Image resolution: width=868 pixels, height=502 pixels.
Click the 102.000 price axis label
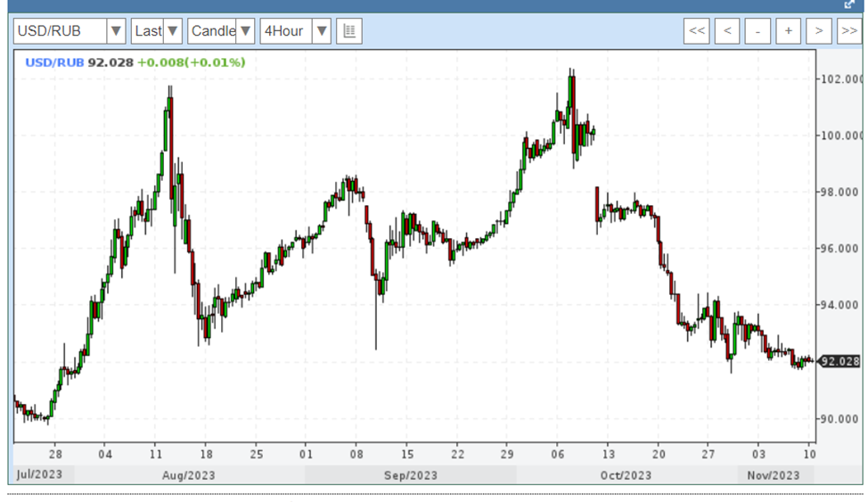pyautogui.click(x=841, y=79)
